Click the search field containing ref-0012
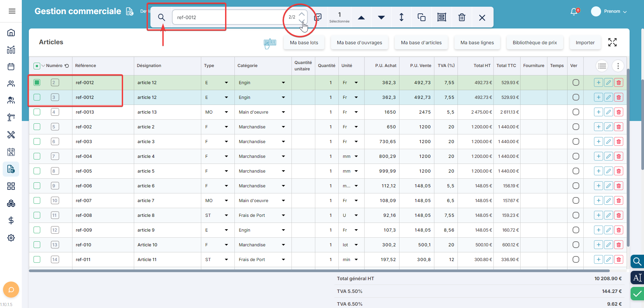This screenshot has height=308, width=644. tap(228, 17)
